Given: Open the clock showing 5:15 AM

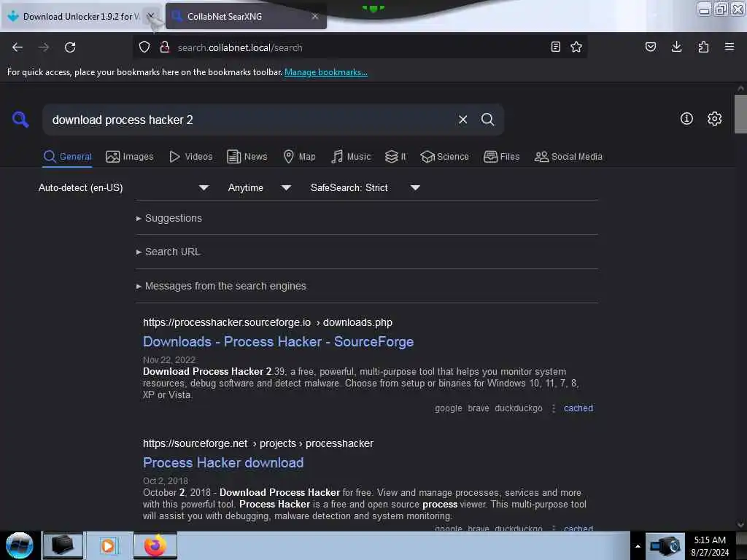Looking at the screenshot, I should tap(710, 545).
